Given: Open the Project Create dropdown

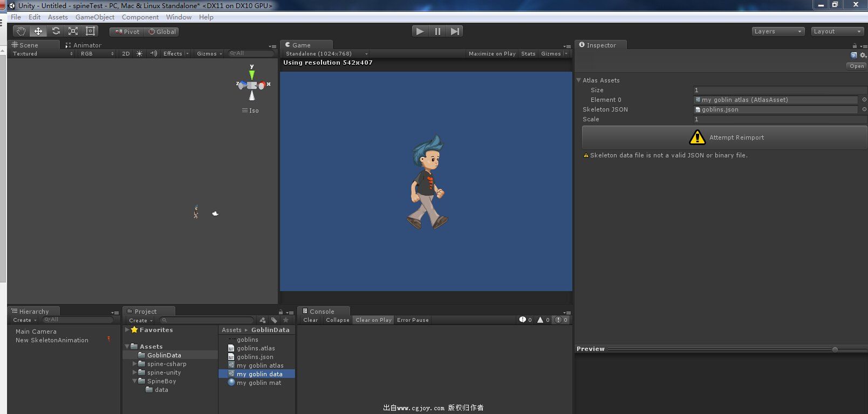Looking at the screenshot, I should pos(141,320).
